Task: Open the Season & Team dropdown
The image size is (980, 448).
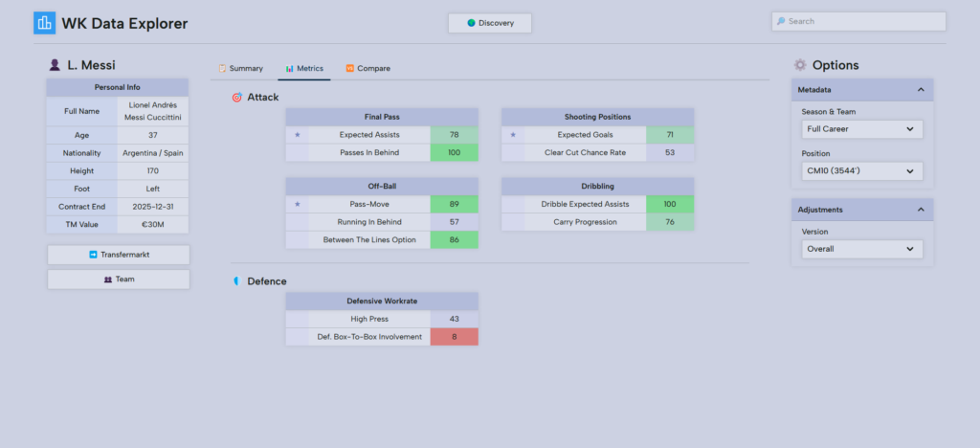Action: click(862, 128)
